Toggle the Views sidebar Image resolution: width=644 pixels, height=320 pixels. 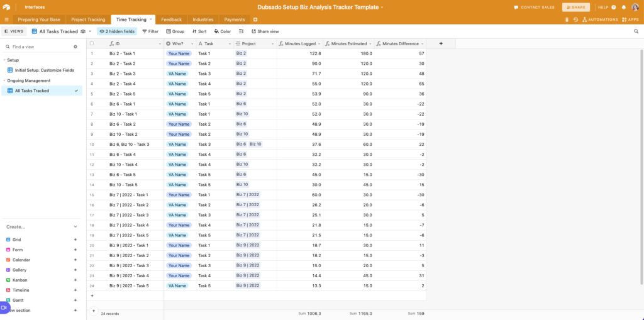pos(14,31)
